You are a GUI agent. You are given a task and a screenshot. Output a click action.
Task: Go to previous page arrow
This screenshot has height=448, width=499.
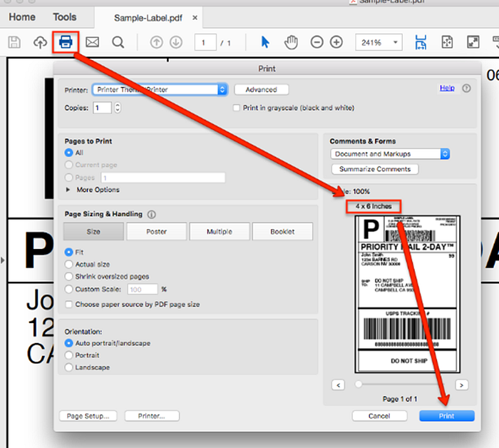[156, 42]
